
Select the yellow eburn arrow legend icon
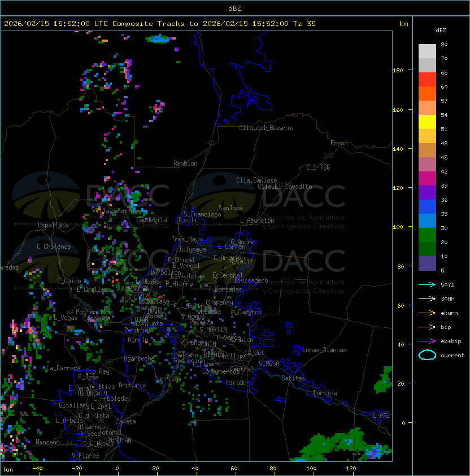[x=427, y=313]
